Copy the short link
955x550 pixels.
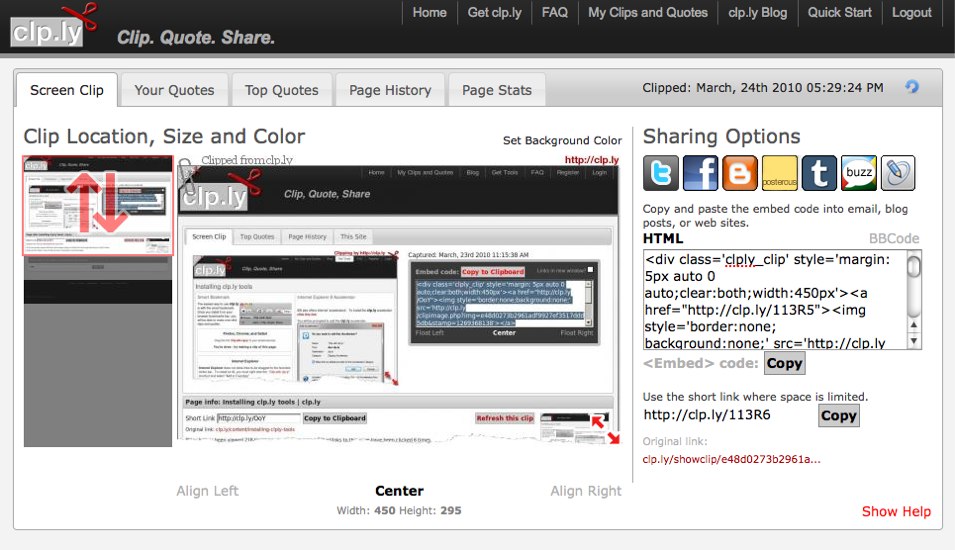point(839,416)
